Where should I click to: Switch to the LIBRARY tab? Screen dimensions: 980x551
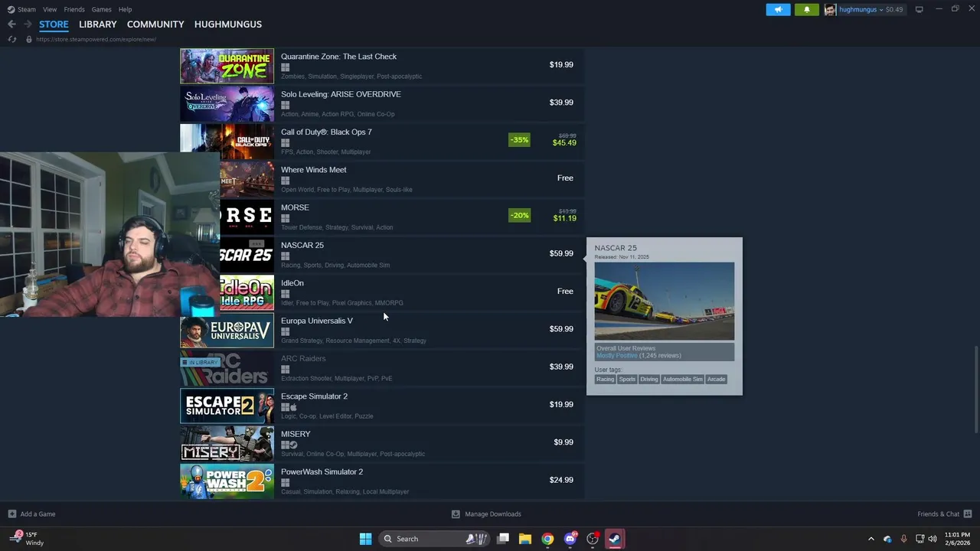coord(98,24)
